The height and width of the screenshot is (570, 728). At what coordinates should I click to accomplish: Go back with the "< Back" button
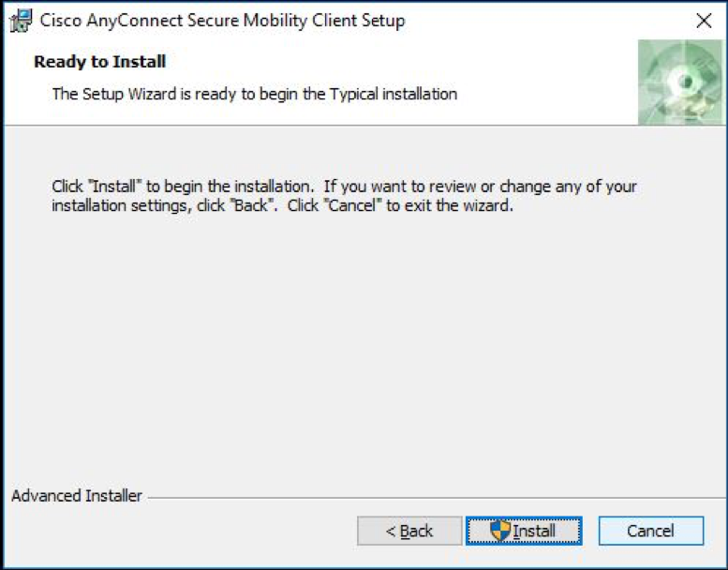click(409, 532)
